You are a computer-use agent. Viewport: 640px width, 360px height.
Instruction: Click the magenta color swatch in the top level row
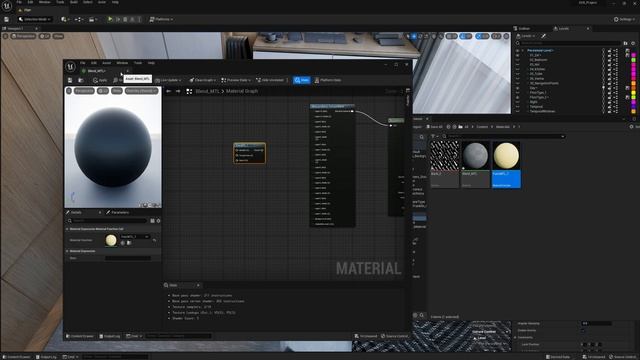pyautogui.click(x=633, y=55)
